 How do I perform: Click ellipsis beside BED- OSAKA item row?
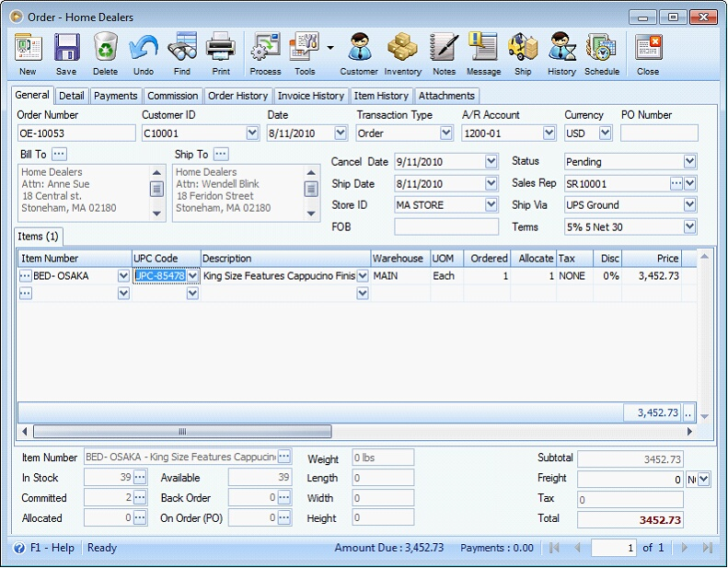[26, 276]
